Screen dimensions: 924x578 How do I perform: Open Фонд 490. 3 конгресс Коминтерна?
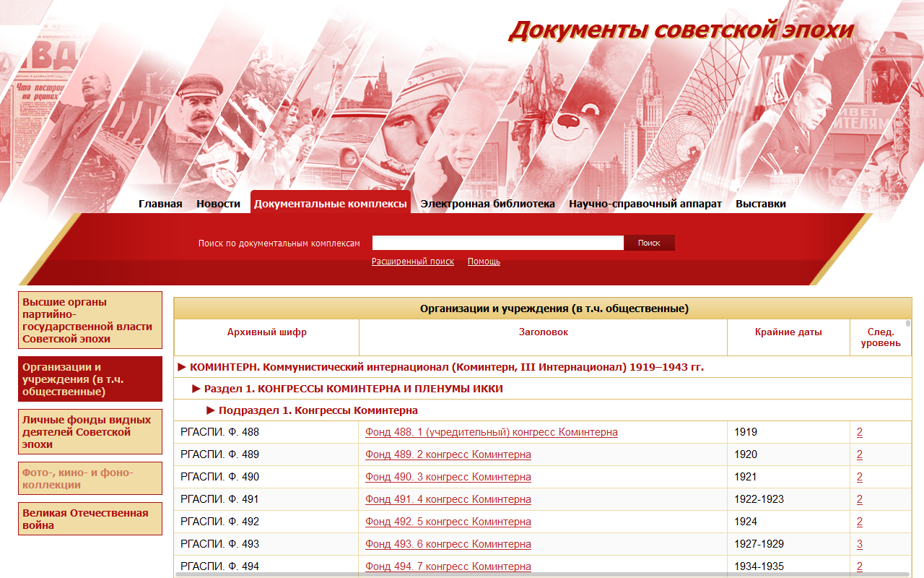[448, 477]
